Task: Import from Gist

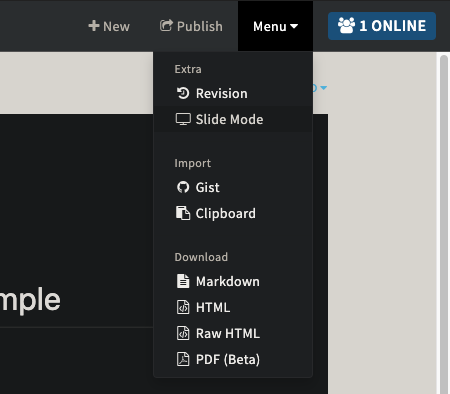Action: tap(233, 187)
